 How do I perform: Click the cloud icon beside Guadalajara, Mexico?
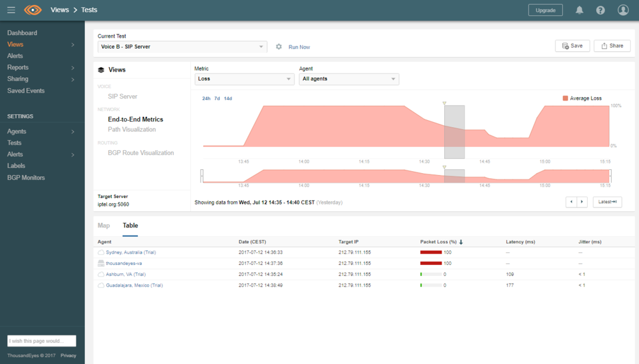(x=101, y=285)
